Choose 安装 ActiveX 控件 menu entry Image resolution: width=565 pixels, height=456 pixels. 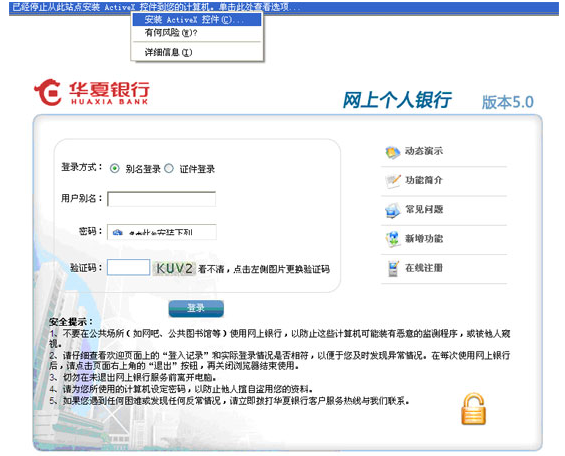197,20
